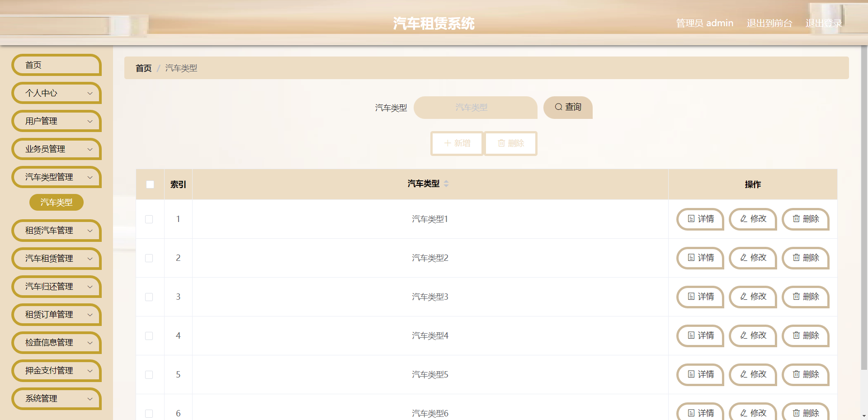
Task: Click the 索引 column header
Action: 178,184
